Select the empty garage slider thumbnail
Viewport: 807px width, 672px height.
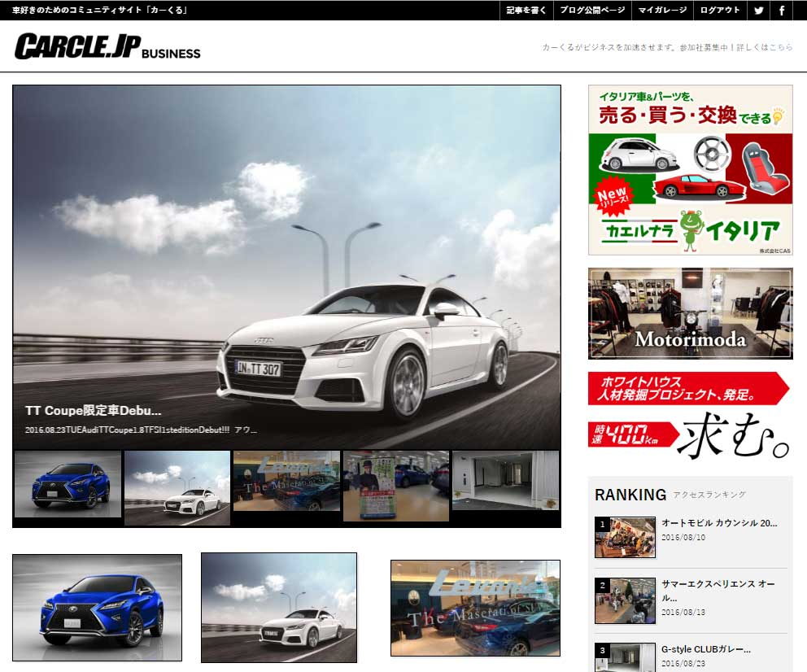click(x=505, y=481)
